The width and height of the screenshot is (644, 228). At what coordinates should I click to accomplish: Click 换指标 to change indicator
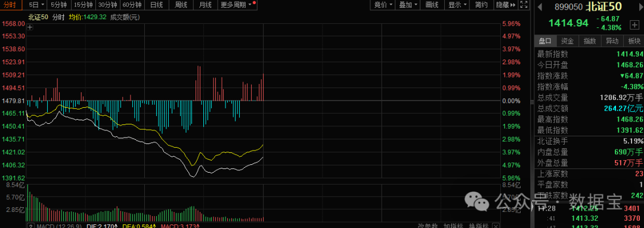point(478,226)
